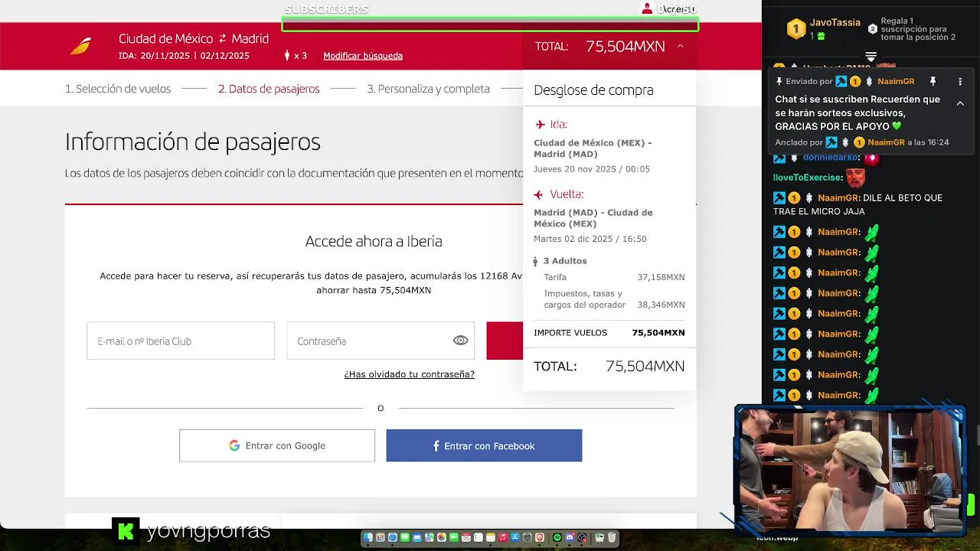Click NaaimGR name in Enviado por line
The width and height of the screenshot is (980, 551).
[x=896, y=81]
